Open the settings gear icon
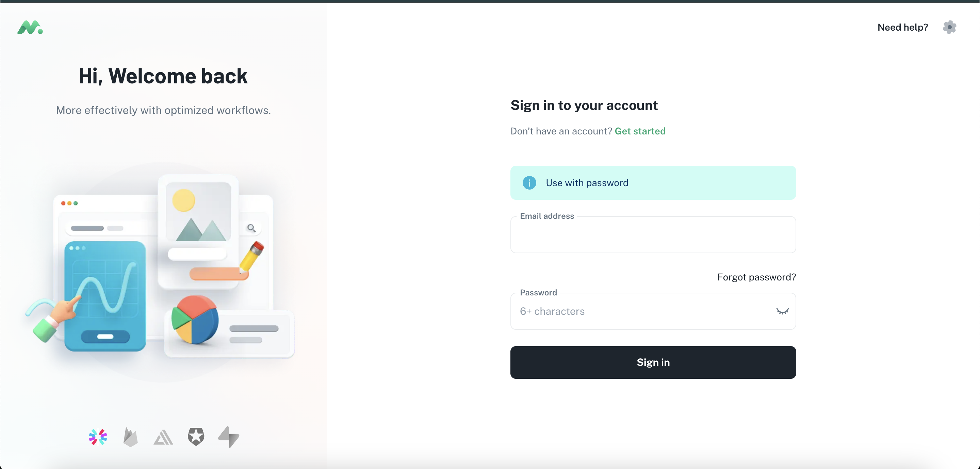The image size is (980, 469). click(949, 27)
